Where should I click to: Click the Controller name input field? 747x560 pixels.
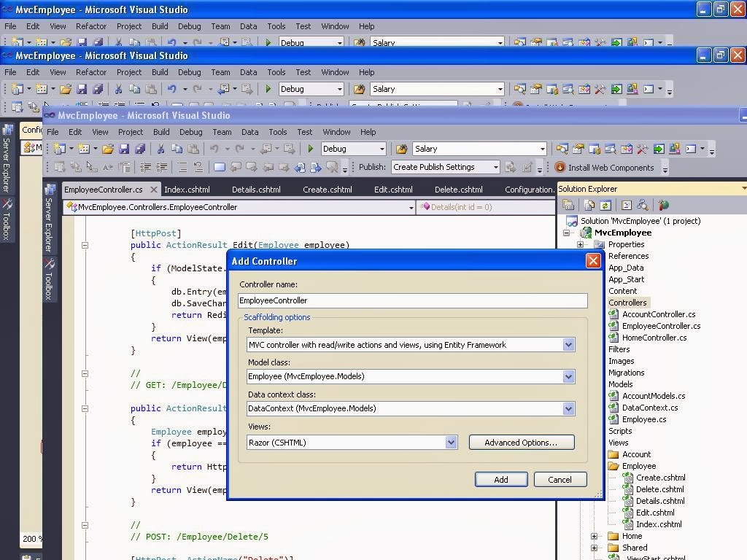pos(413,300)
